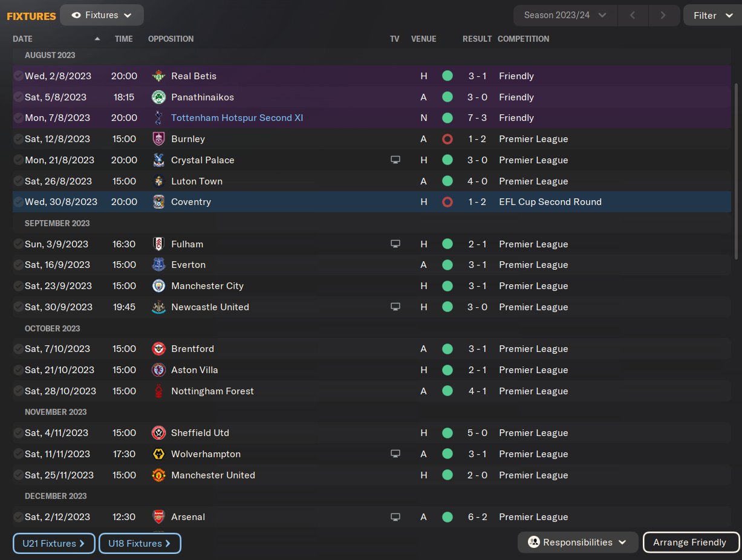Click the Arsenal club crest icon

[158, 517]
